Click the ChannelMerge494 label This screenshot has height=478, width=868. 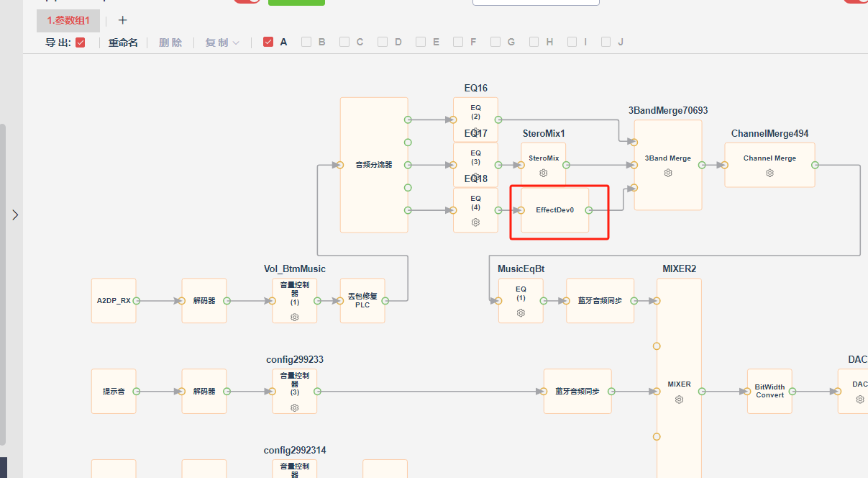(769, 134)
